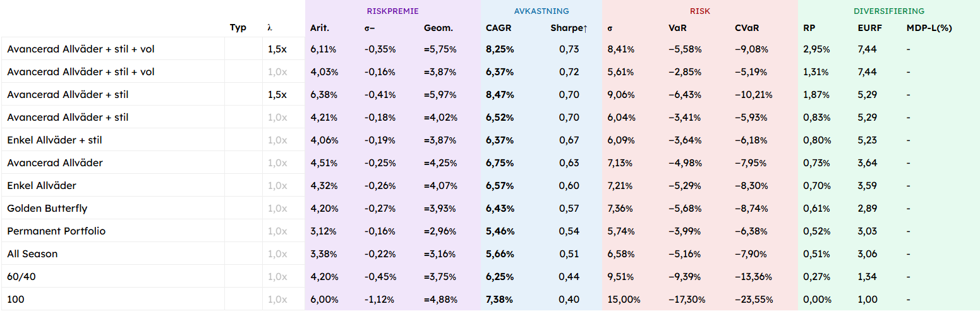This screenshot has height=311, width=980.
Task: Click the CVaR column header
Action: click(x=747, y=28)
